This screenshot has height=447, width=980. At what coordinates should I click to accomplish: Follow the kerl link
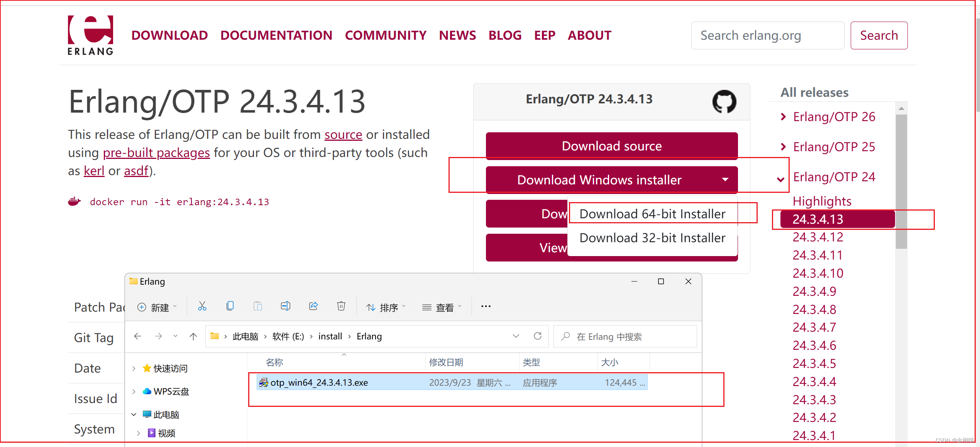pos(94,170)
